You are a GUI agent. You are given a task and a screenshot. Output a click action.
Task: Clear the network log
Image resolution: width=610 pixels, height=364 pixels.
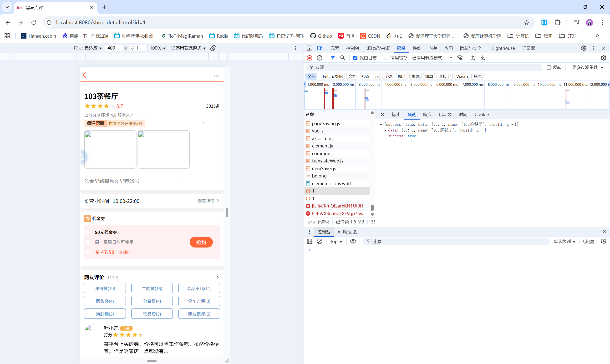(x=319, y=58)
